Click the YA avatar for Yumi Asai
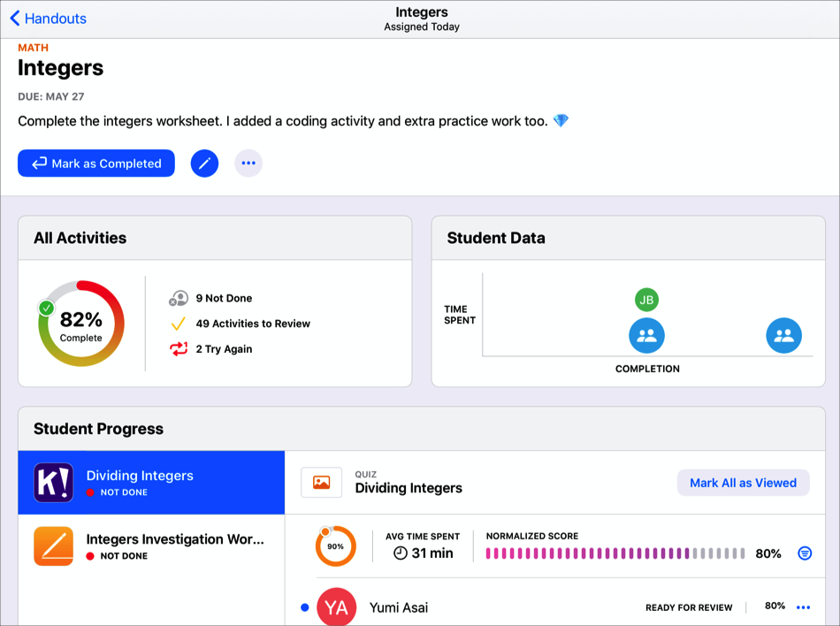 (336, 607)
